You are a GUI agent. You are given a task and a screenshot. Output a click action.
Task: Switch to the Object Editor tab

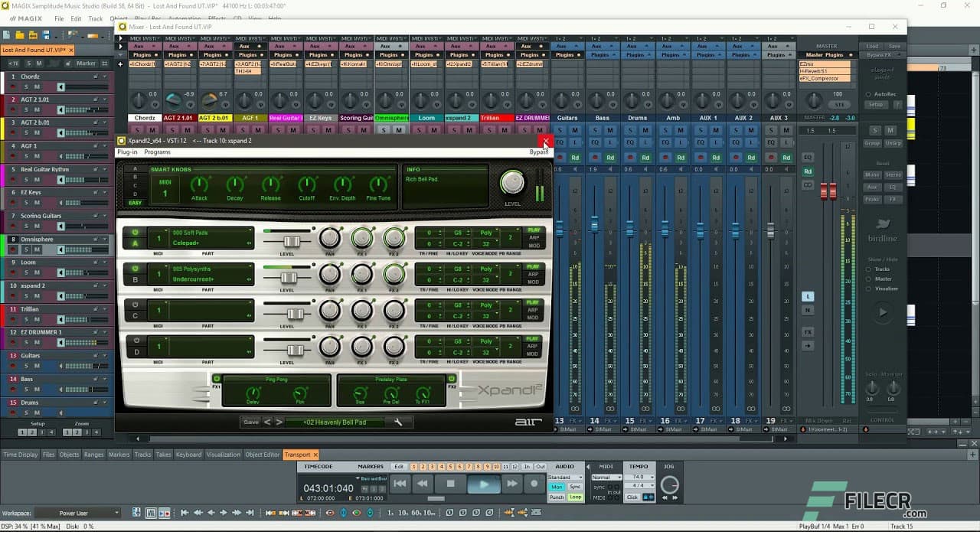point(263,454)
